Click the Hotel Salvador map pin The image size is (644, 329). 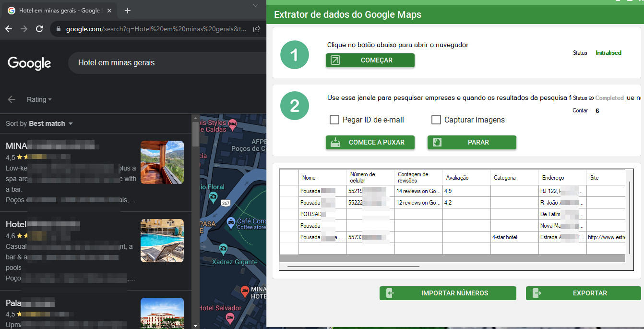pos(231,317)
